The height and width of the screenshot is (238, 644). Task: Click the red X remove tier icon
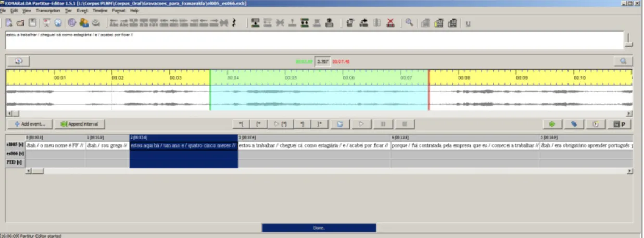click(x=390, y=22)
